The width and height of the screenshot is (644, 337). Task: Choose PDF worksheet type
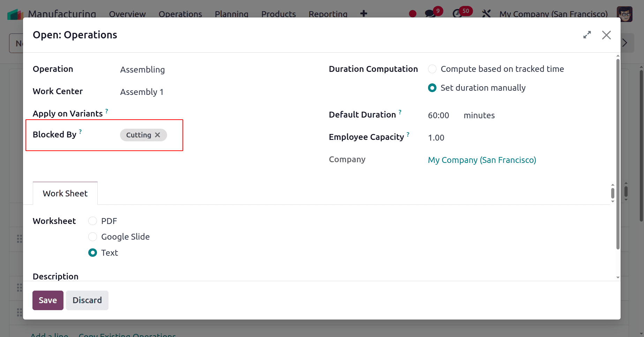92,221
